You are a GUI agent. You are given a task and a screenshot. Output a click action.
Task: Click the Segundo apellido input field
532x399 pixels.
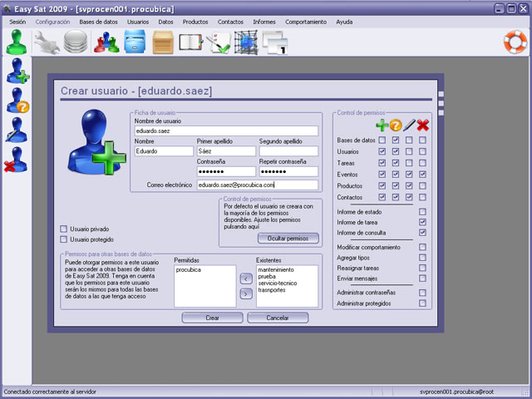click(288, 151)
